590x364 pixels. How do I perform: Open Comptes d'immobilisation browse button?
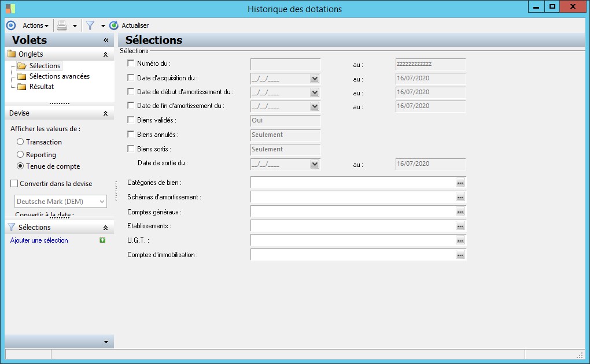(x=460, y=255)
